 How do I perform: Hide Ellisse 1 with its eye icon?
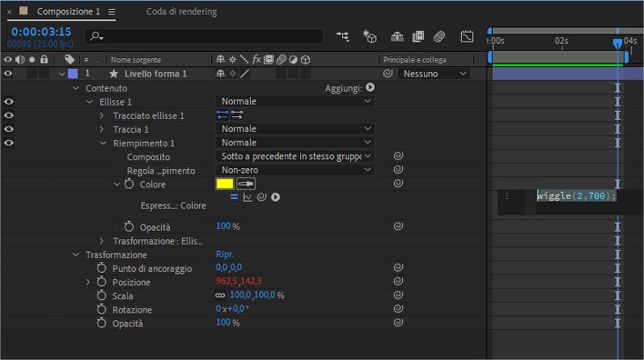[8, 102]
